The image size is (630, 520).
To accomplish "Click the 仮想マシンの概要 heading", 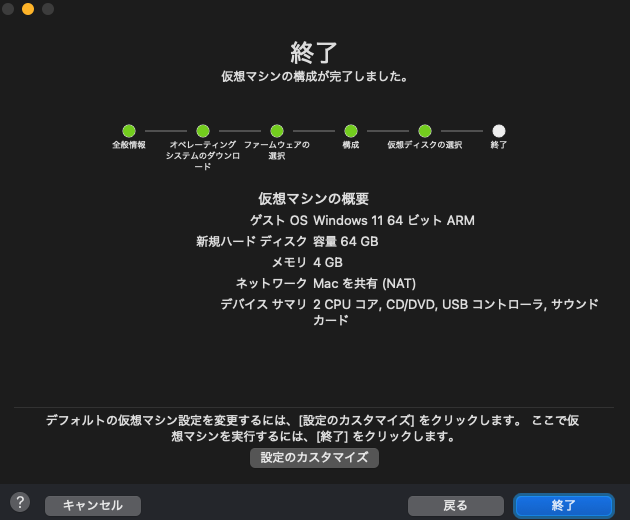I will [x=314, y=198].
